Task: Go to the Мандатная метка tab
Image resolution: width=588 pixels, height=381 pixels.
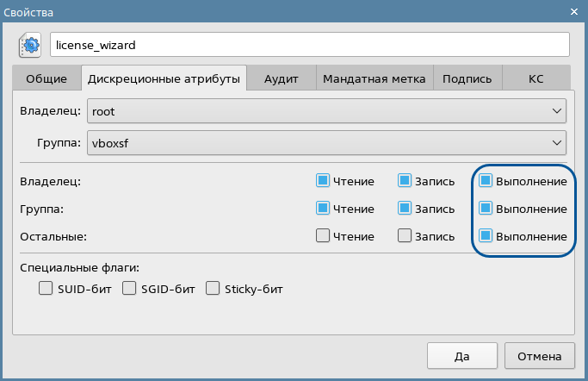Action: click(374, 79)
